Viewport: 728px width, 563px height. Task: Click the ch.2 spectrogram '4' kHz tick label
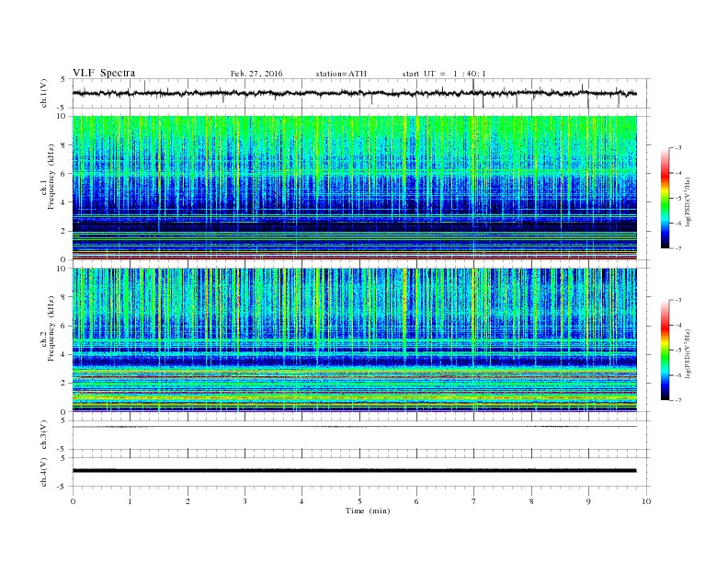(x=64, y=354)
